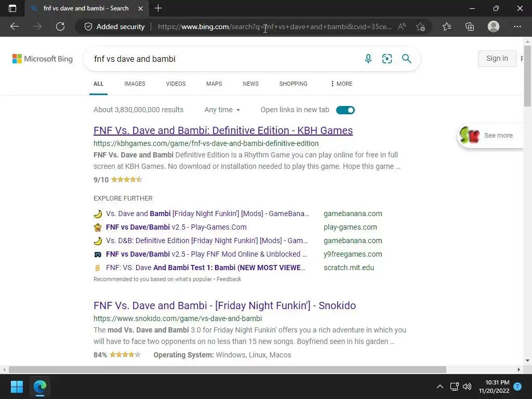Open the Favorites list icon

(447, 26)
